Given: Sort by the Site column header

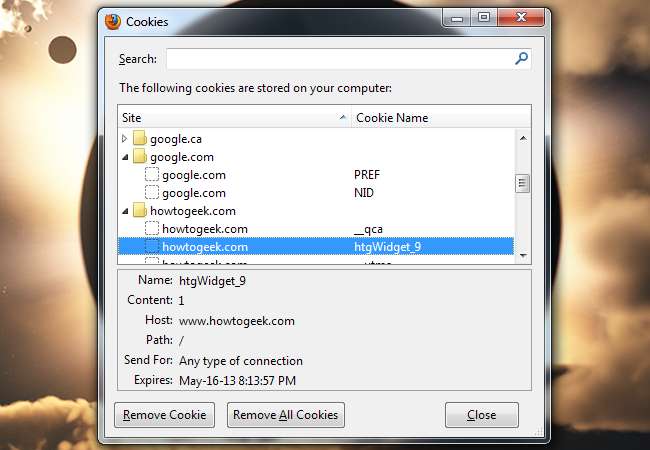Looking at the screenshot, I should pyautogui.click(x=234, y=118).
